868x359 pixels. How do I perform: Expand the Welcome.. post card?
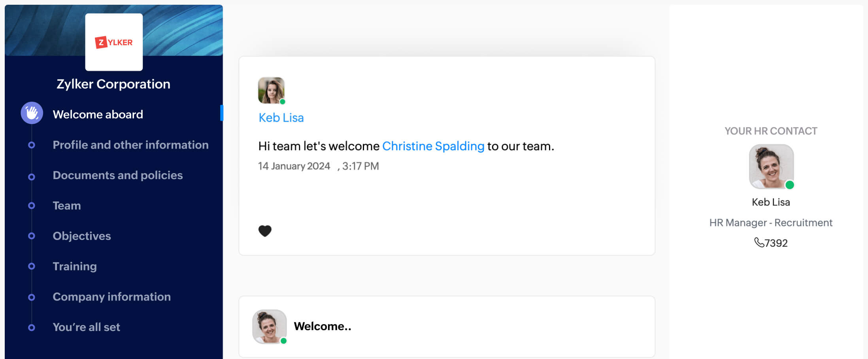point(447,327)
